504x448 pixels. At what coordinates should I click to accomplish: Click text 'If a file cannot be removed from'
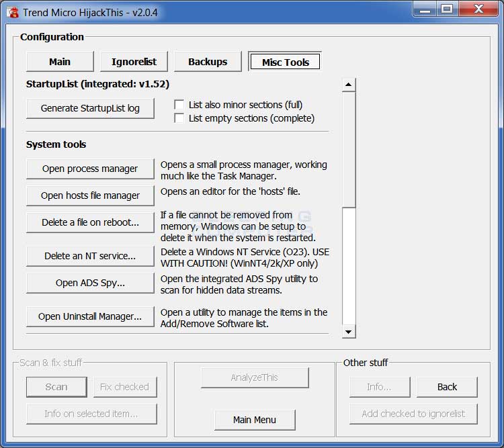[x=226, y=215]
